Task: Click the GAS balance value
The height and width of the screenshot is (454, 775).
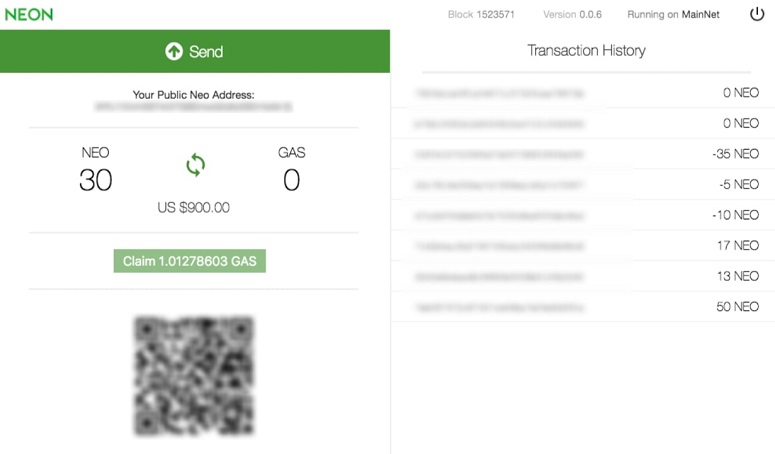Action: pyautogui.click(x=291, y=181)
